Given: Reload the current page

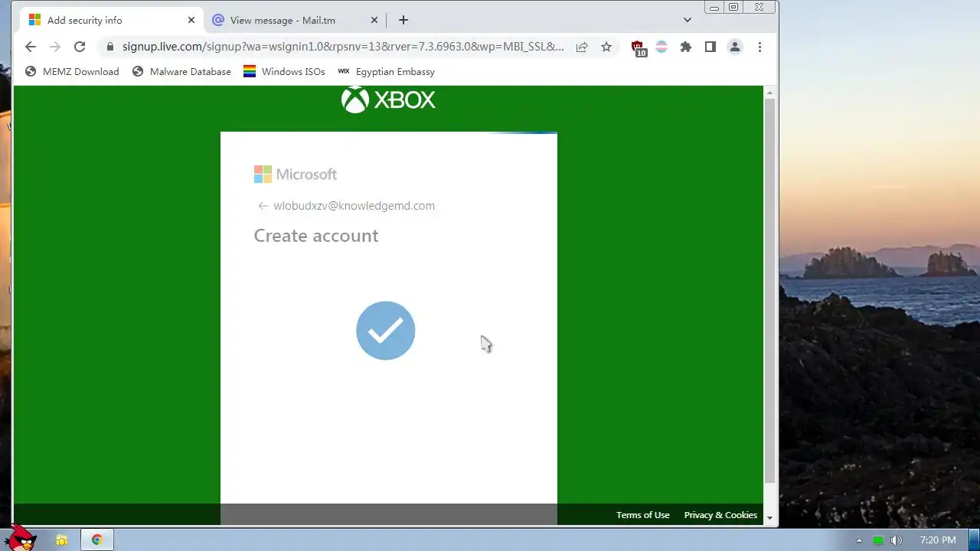Looking at the screenshot, I should coord(80,47).
